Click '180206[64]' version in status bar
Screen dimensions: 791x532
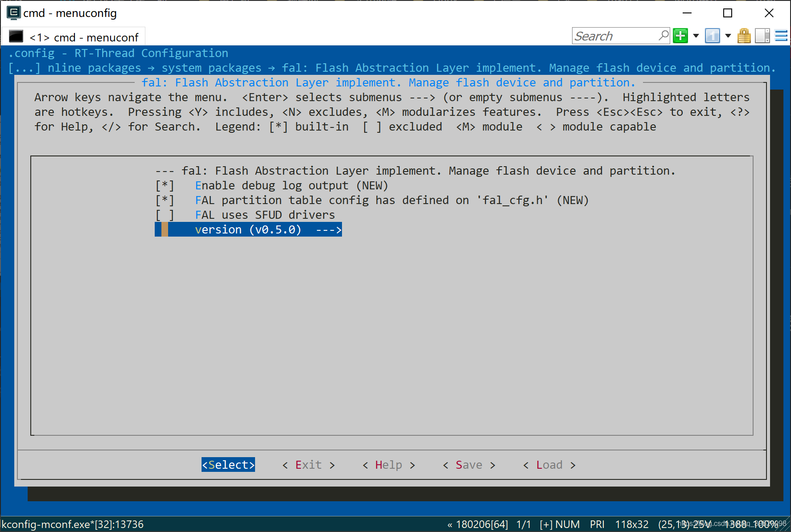coord(482,524)
